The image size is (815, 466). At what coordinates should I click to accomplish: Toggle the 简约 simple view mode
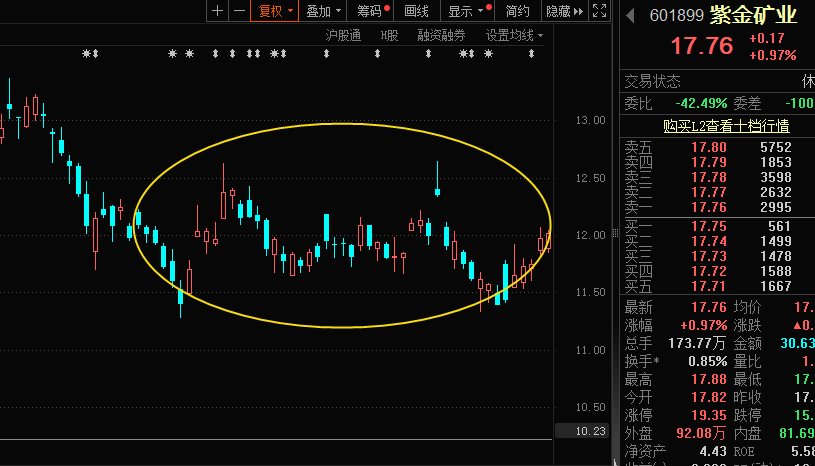click(x=518, y=11)
